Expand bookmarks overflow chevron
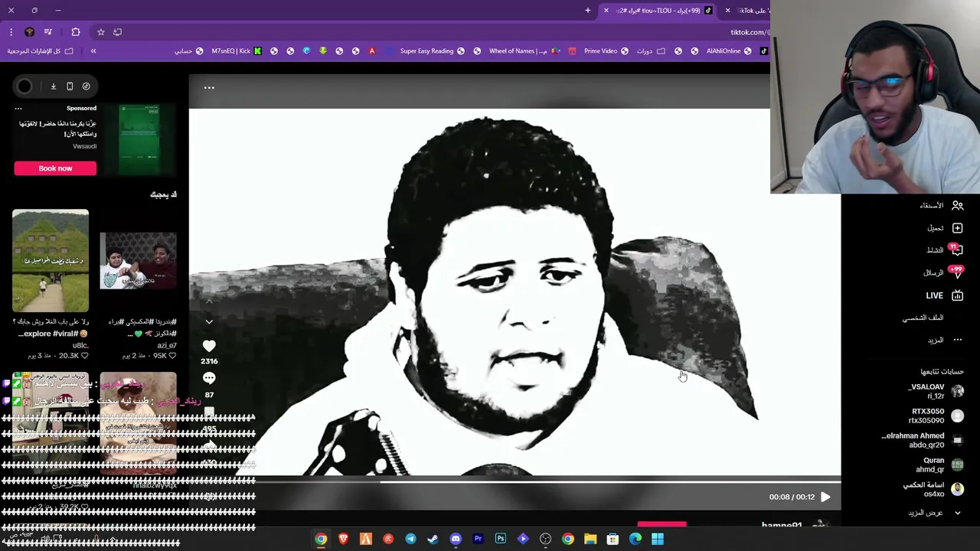Viewport: 980px width, 551px height. click(93, 51)
